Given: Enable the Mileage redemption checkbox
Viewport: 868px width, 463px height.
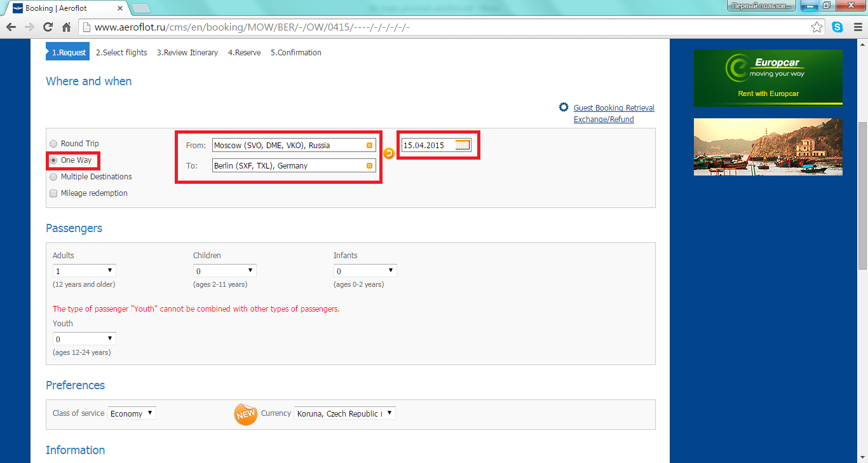Looking at the screenshot, I should (x=53, y=193).
